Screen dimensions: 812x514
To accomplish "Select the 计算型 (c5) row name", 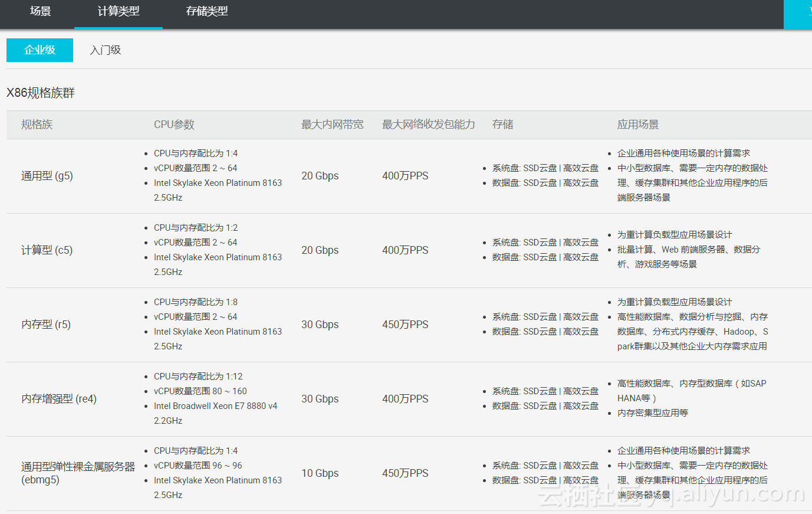I will tap(47, 250).
